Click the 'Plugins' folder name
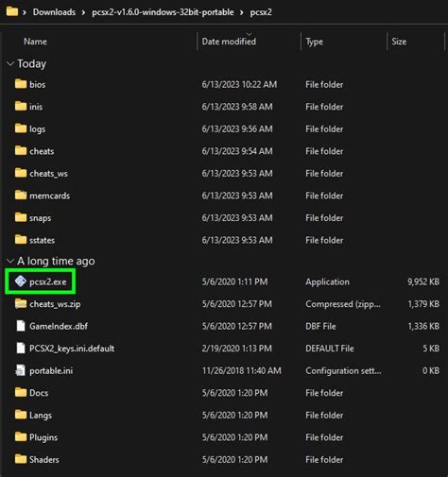448x477 pixels. click(43, 437)
